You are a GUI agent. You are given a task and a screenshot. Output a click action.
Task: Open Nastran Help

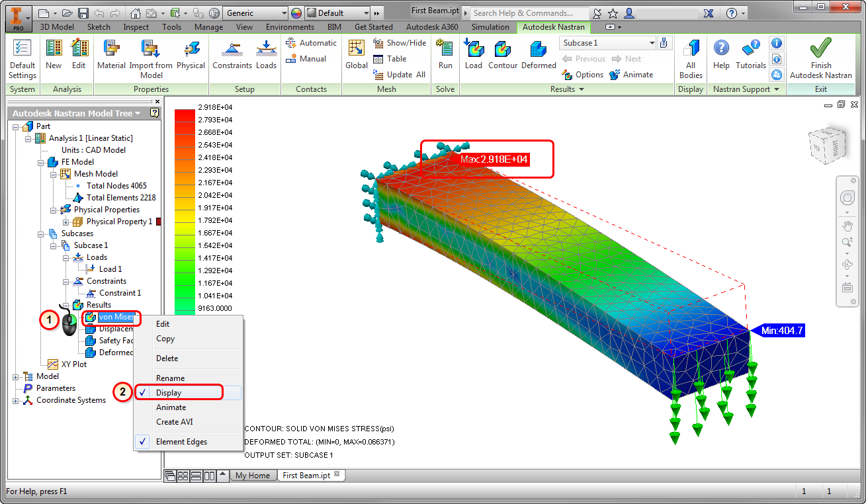[x=721, y=54]
